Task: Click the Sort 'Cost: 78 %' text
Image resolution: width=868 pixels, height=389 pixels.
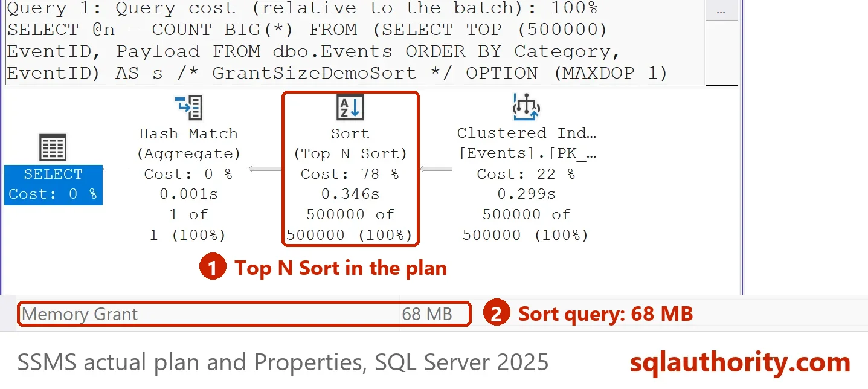Action: 350,174
